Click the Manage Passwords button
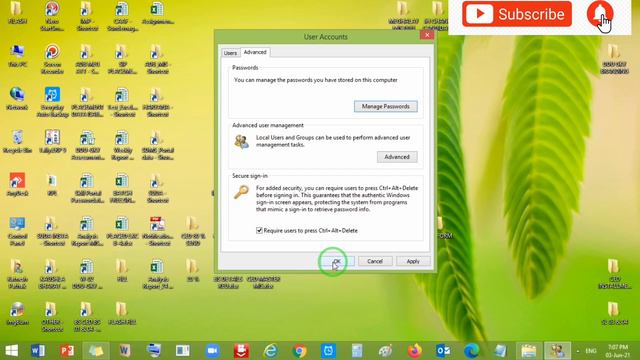This screenshot has width=640, height=360. point(386,106)
